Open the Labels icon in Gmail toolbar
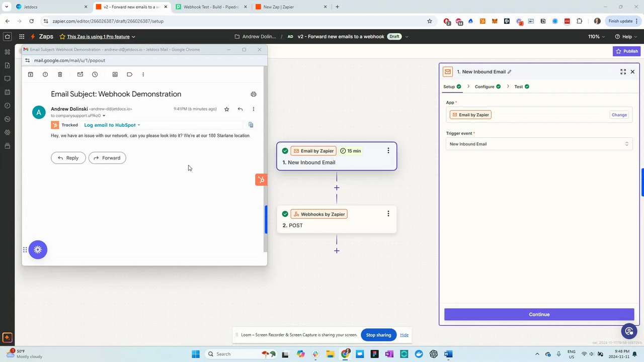Screen dimensions: 644x362 coord(129,74)
